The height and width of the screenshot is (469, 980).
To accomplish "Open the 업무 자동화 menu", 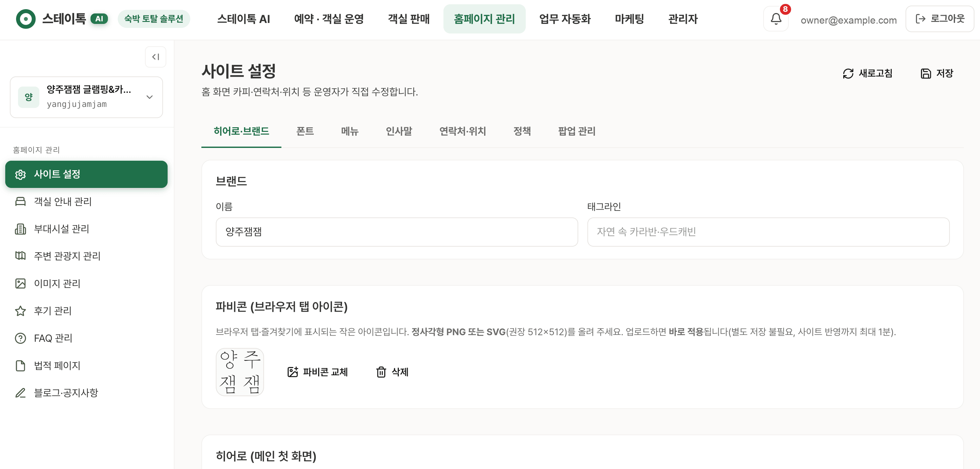I will click(564, 19).
